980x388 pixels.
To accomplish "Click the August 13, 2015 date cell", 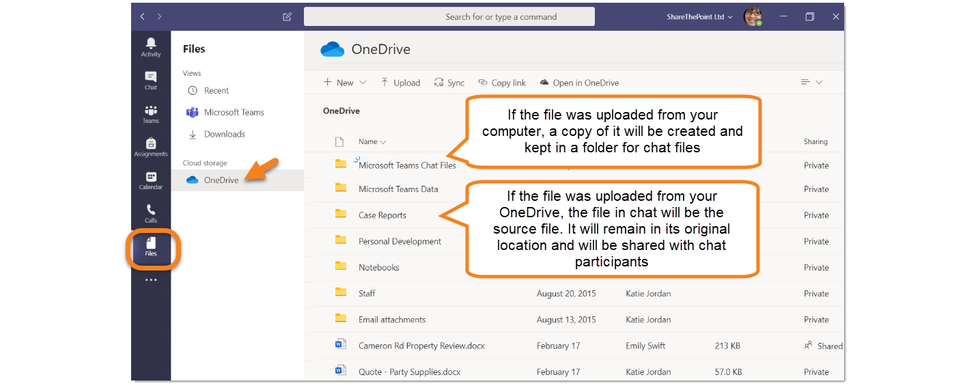I will [566, 320].
